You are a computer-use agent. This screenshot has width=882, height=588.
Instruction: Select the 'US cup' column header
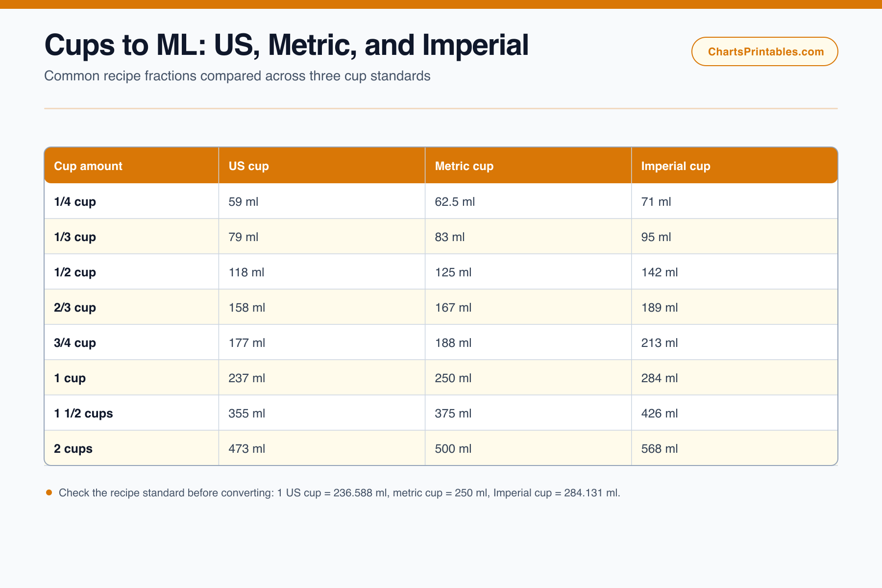tap(322, 166)
